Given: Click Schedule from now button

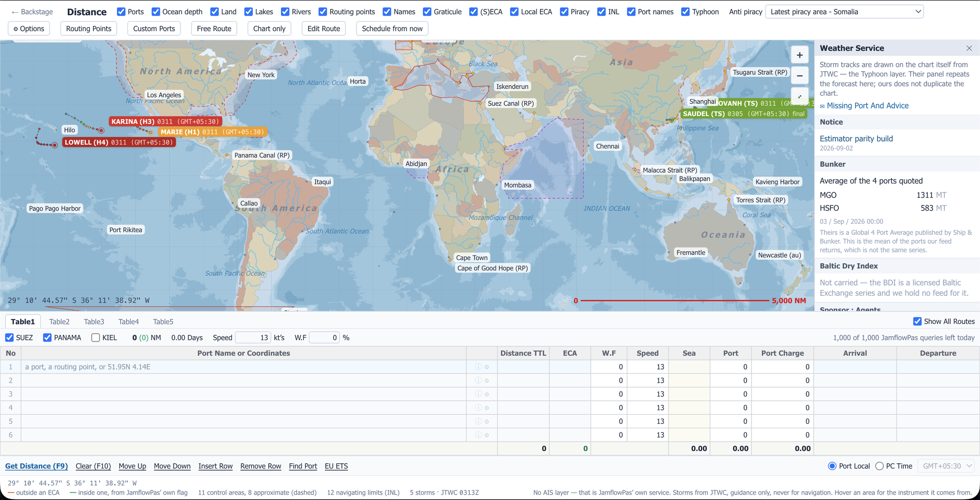Looking at the screenshot, I should (392, 28).
